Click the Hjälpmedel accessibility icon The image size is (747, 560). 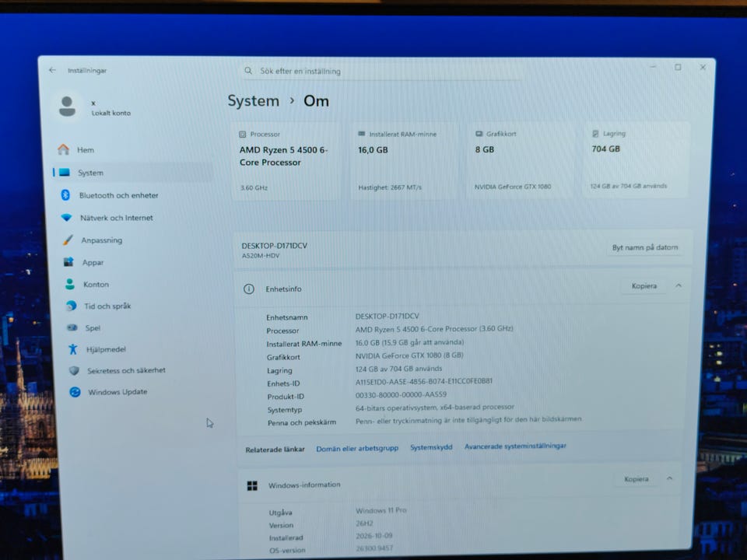click(73, 349)
